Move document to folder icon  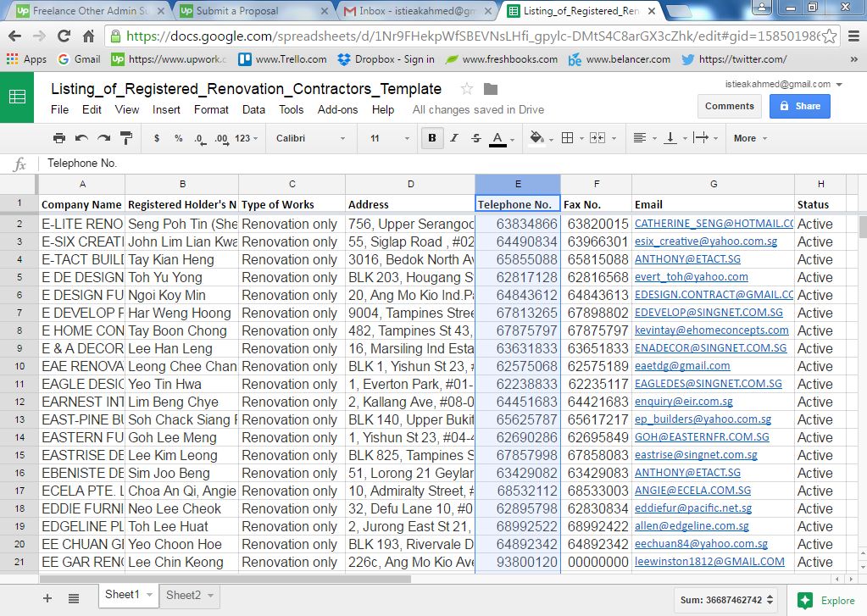(x=491, y=88)
